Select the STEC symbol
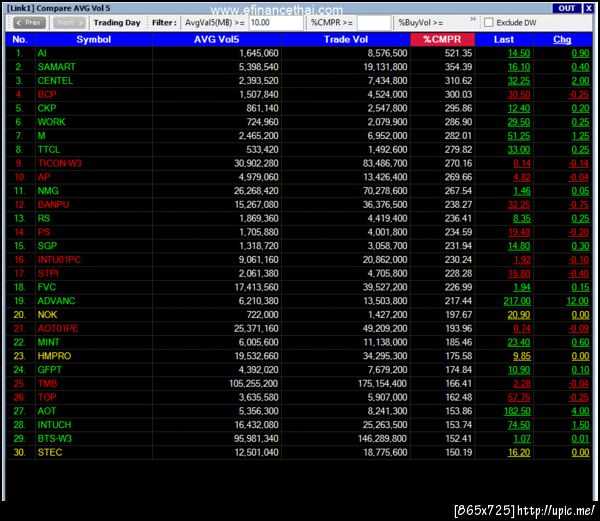Screen dimensions: 600x521 50,453
